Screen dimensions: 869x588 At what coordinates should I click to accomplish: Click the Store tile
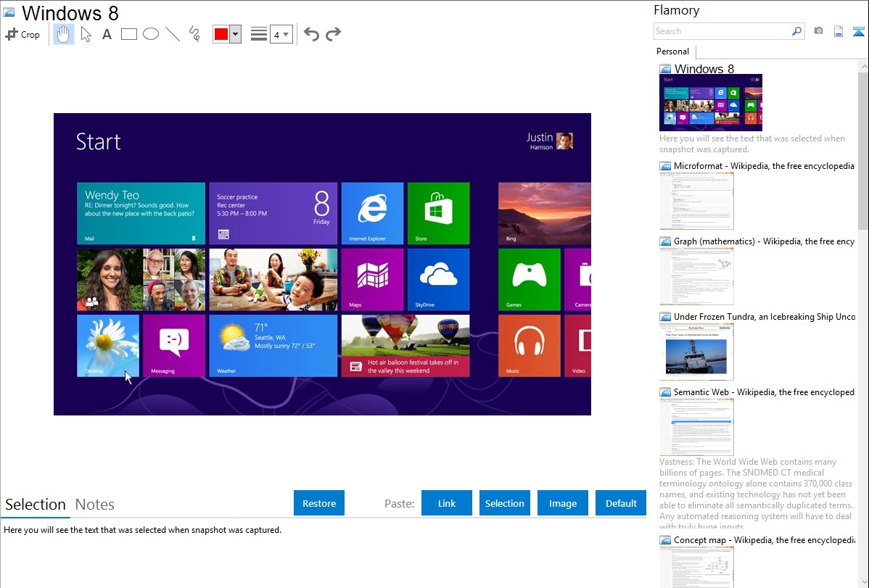(x=438, y=213)
